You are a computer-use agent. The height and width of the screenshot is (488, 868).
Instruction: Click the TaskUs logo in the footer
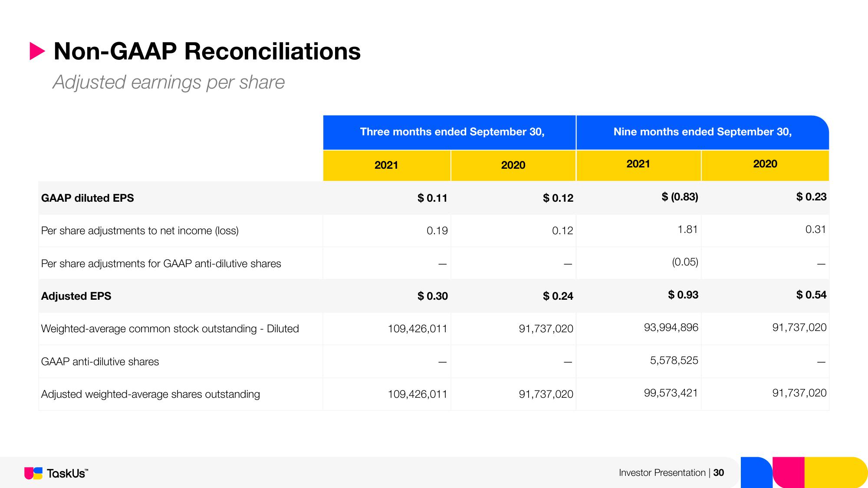(56, 473)
